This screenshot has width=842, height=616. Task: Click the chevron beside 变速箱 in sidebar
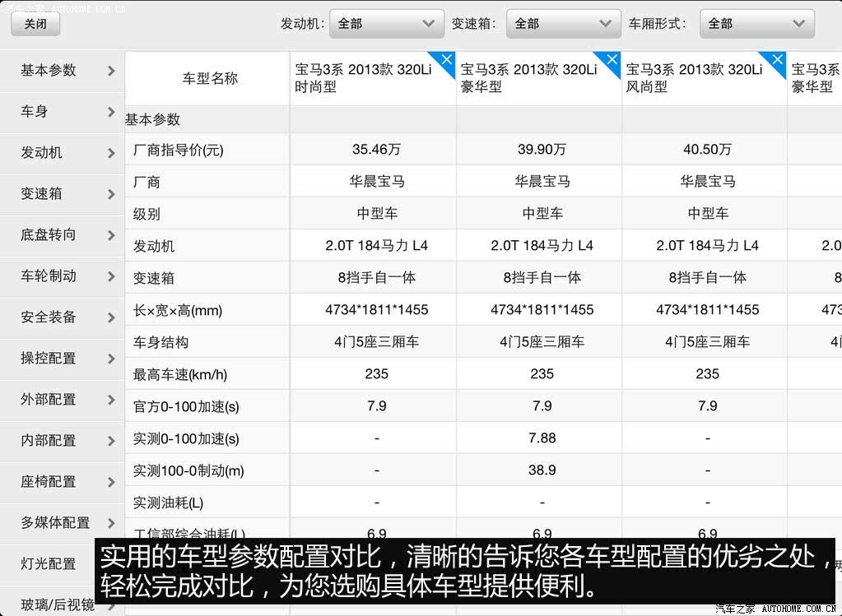pyautogui.click(x=111, y=194)
